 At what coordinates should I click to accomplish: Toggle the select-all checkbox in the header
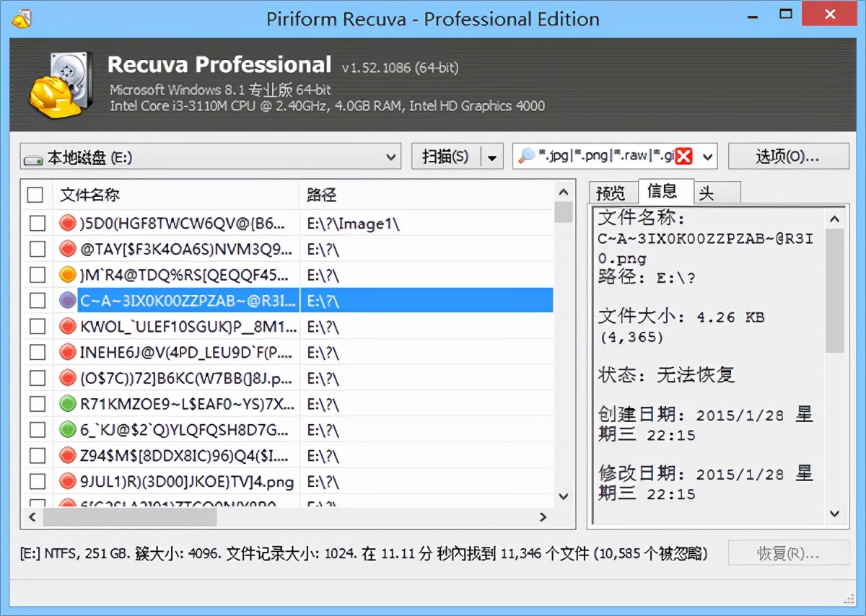click(x=35, y=195)
